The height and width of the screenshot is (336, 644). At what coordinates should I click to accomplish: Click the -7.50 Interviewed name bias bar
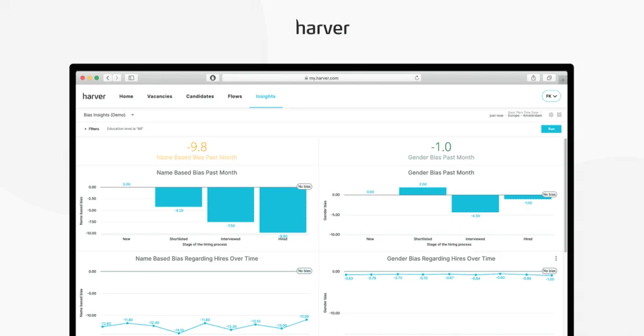230,204
